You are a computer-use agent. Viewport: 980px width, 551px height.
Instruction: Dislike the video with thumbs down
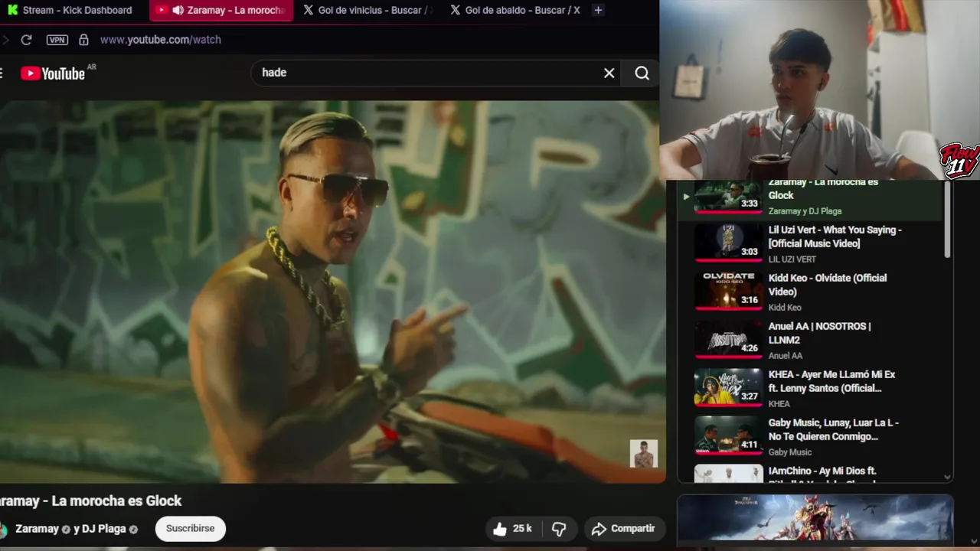pos(559,529)
